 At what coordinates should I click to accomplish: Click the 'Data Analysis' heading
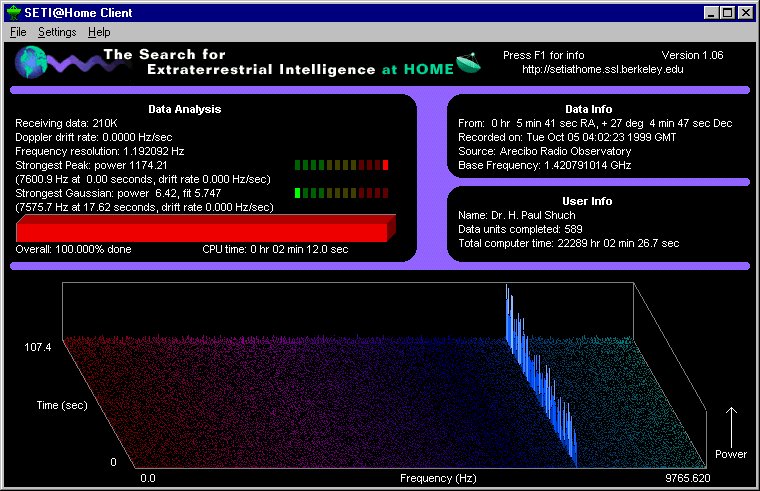185,109
